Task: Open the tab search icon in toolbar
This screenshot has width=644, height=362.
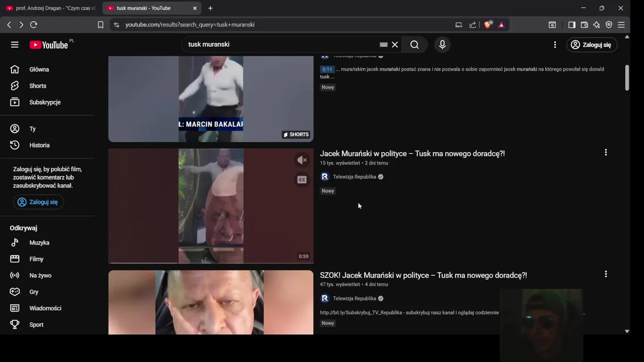Action: (552, 25)
